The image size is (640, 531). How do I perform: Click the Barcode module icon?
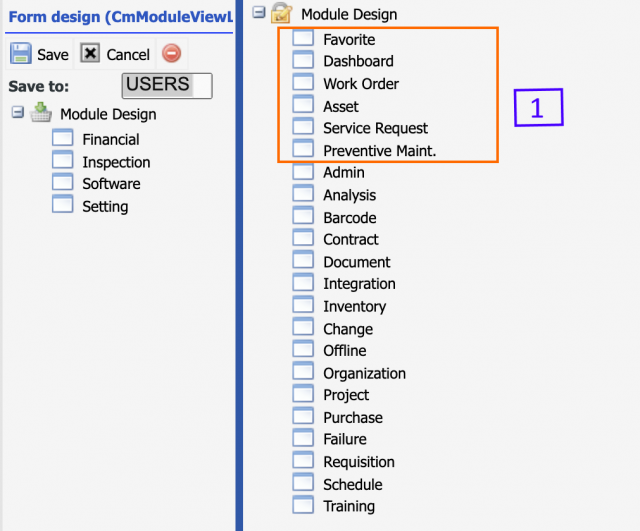point(303,217)
